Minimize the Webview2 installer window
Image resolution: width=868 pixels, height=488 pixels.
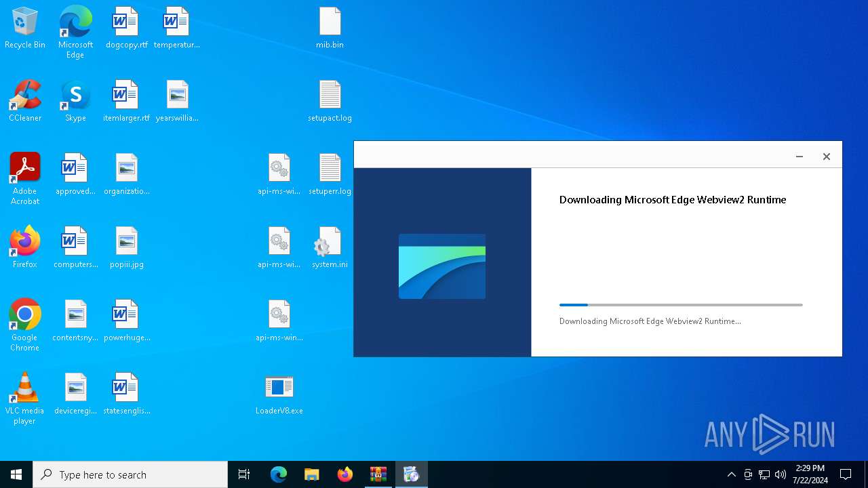(800, 157)
